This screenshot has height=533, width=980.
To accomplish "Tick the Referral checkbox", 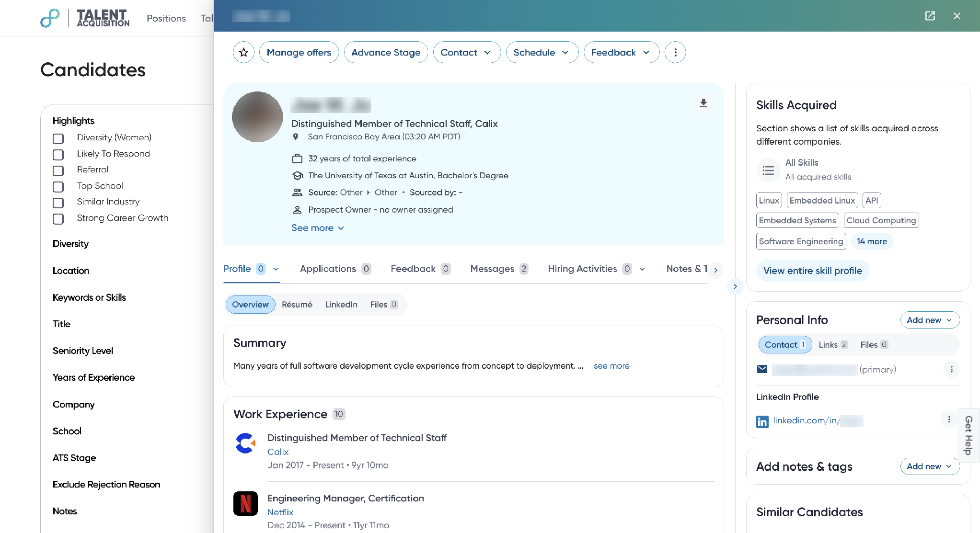I will click(x=58, y=170).
